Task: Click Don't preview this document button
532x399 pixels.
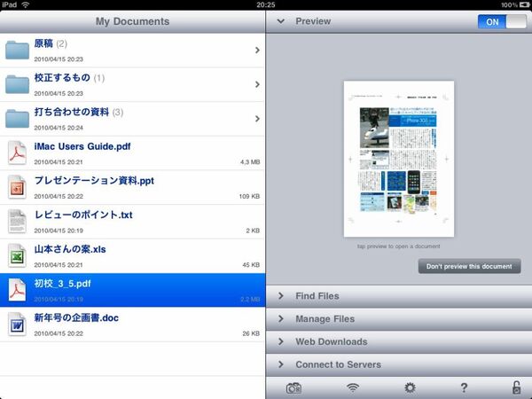Action: click(x=469, y=266)
